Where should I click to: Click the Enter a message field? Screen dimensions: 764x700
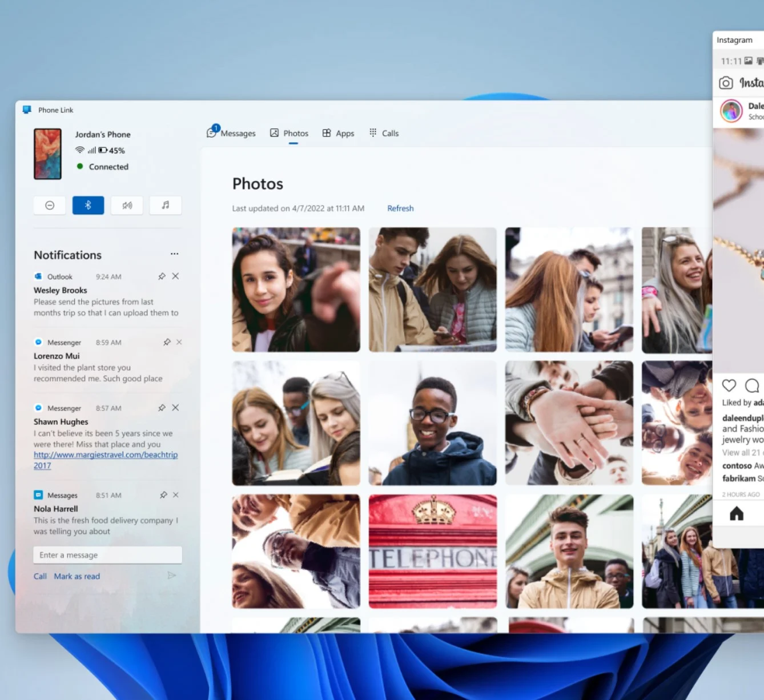pyautogui.click(x=107, y=555)
